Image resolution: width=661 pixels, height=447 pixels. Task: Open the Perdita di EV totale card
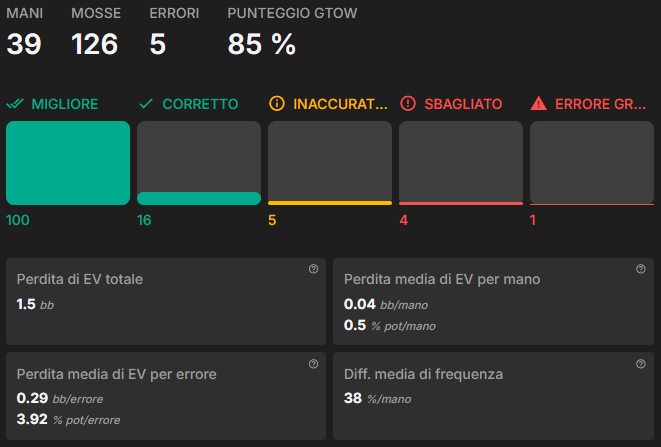166,302
